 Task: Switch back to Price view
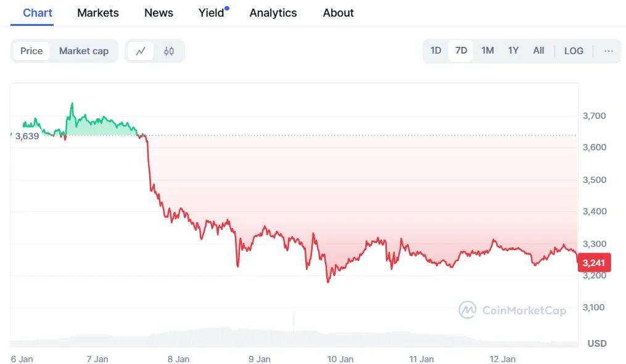pyautogui.click(x=31, y=51)
